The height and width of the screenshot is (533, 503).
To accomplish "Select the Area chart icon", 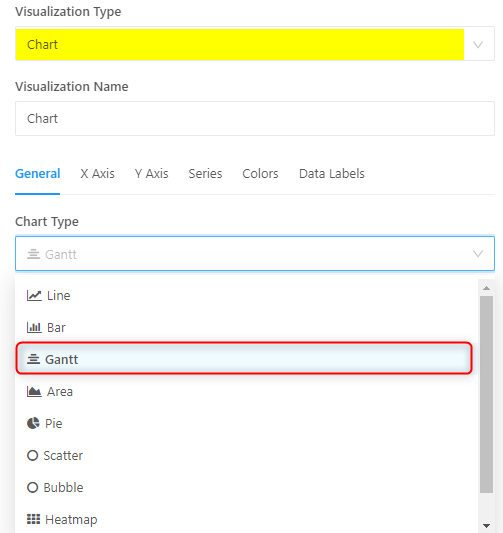I will click(x=34, y=392).
